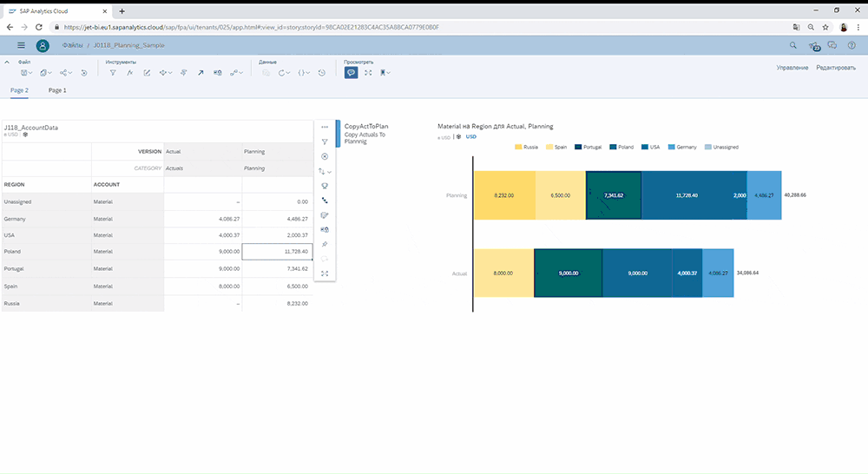868x474 pixels.
Task: Click the Russia yellow legend swatch
Action: coord(518,148)
